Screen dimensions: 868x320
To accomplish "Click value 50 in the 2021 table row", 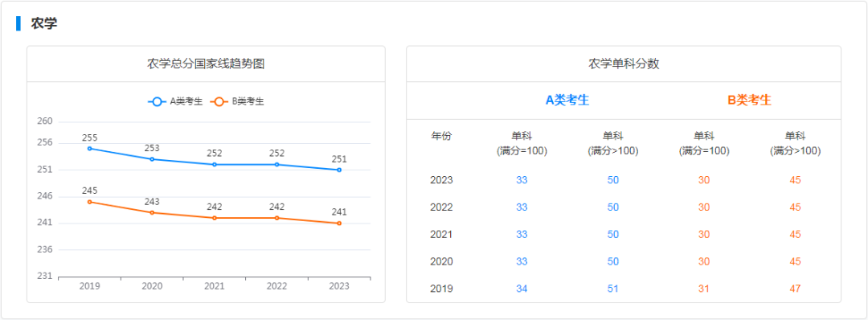I will click(612, 234).
